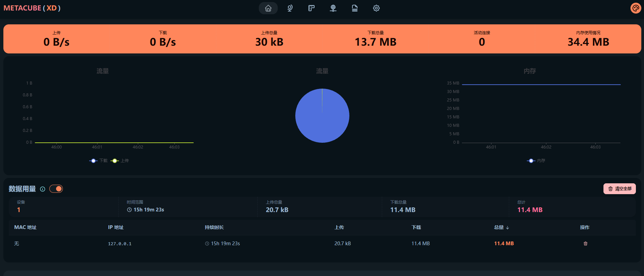644x276 pixels.
Task: Sort table by 上传 column header
Action: pos(339,227)
